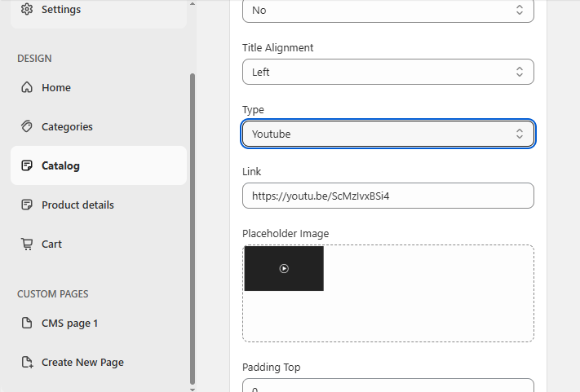Viewport: 580px width, 392px height.
Task: Click the sidebar scroll up arrow
Action: [193, 4]
